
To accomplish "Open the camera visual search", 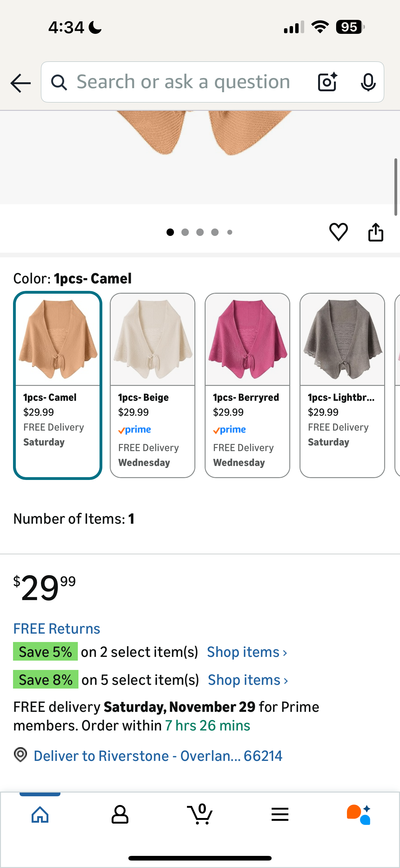I will click(x=326, y=82).
